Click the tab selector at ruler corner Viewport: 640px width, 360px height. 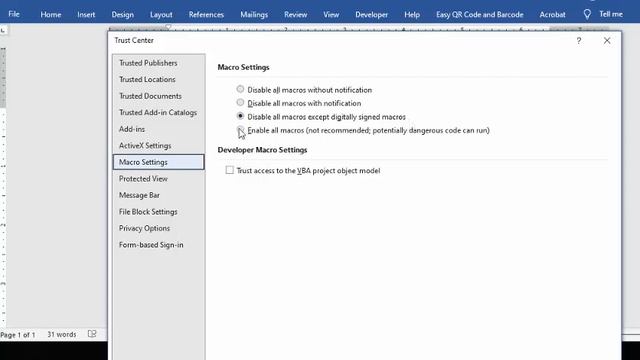pos(3,30)
